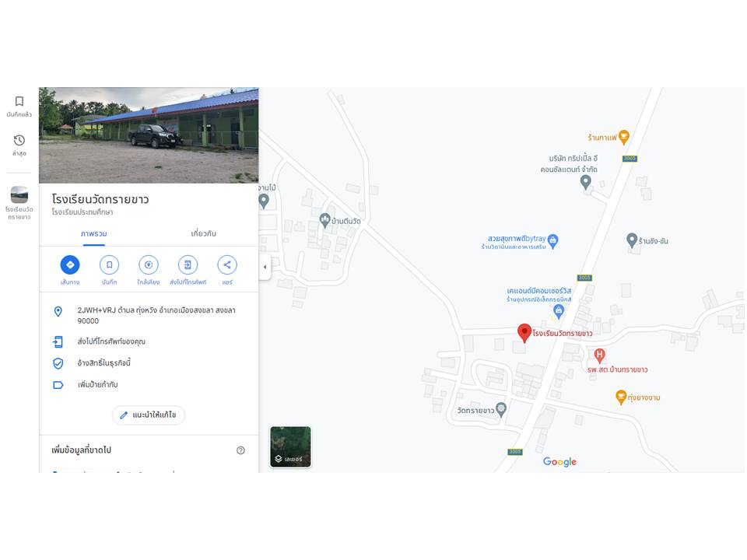Select the red โรงเรียนวัดทรายขาว map pin

(x=524, y=333)
